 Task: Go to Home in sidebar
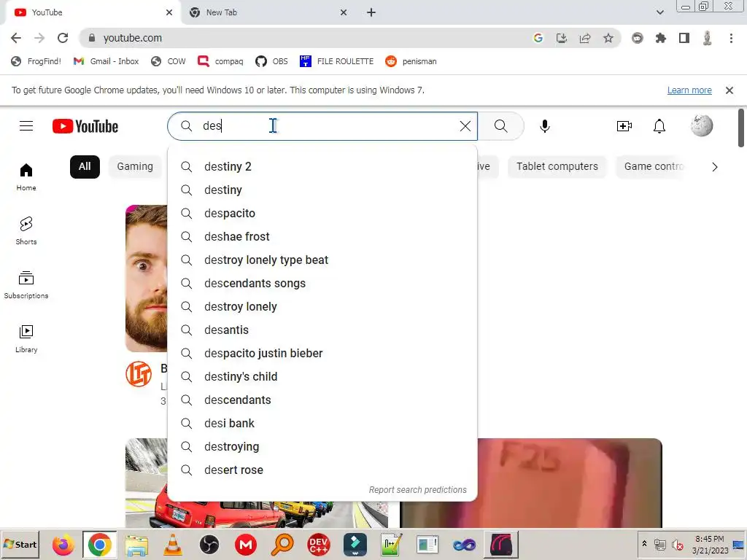pyautogui.click(x=26, y=176)
